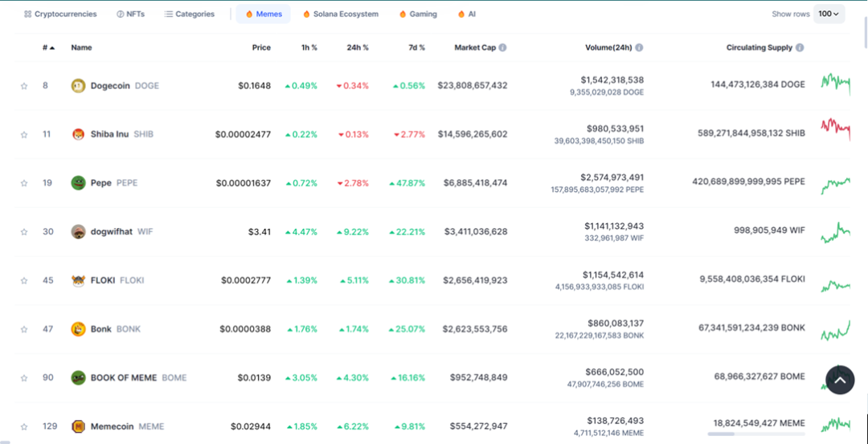The height and width of the screenshot is (444, 868).
Task: Sort by the # rank column
Action: pos(48,48)
